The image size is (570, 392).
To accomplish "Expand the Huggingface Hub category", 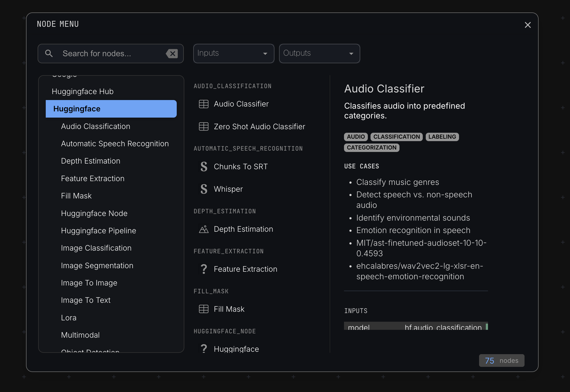I will (x=83, y=91).
